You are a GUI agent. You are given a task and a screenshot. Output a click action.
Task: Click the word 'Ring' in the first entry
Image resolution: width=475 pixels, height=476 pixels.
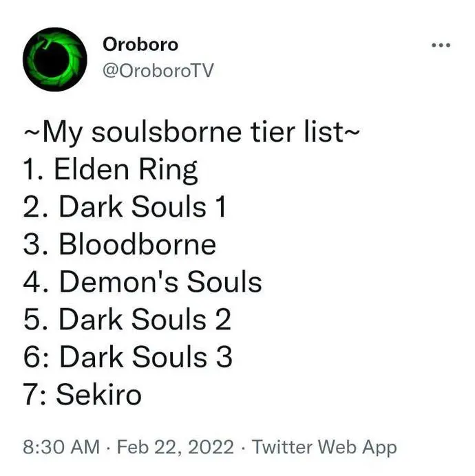point(168,171)
